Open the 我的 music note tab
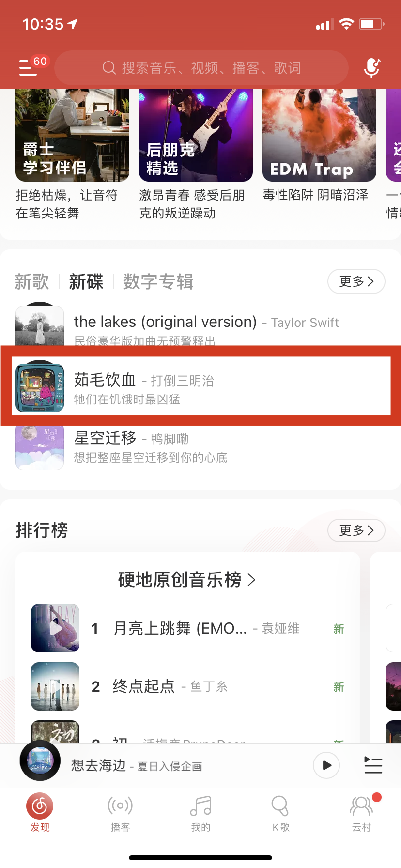Viewport: 401px width, 868px height. 200,813
